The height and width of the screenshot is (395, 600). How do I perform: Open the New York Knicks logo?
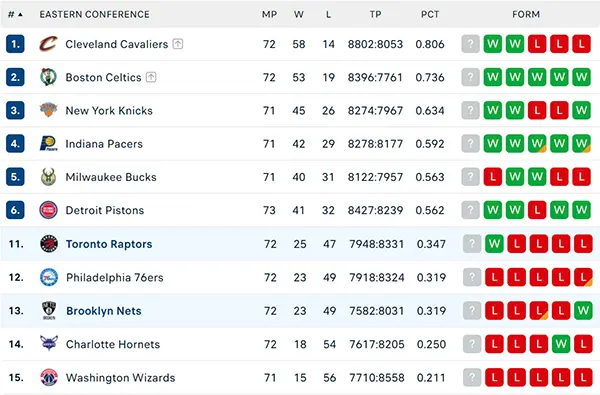[x=49, y=110]
